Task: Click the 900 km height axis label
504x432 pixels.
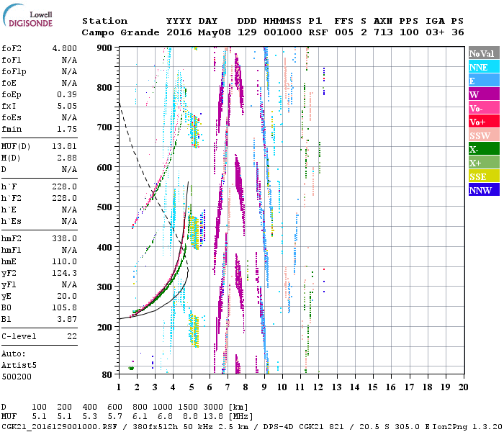Action: point(104,48)
